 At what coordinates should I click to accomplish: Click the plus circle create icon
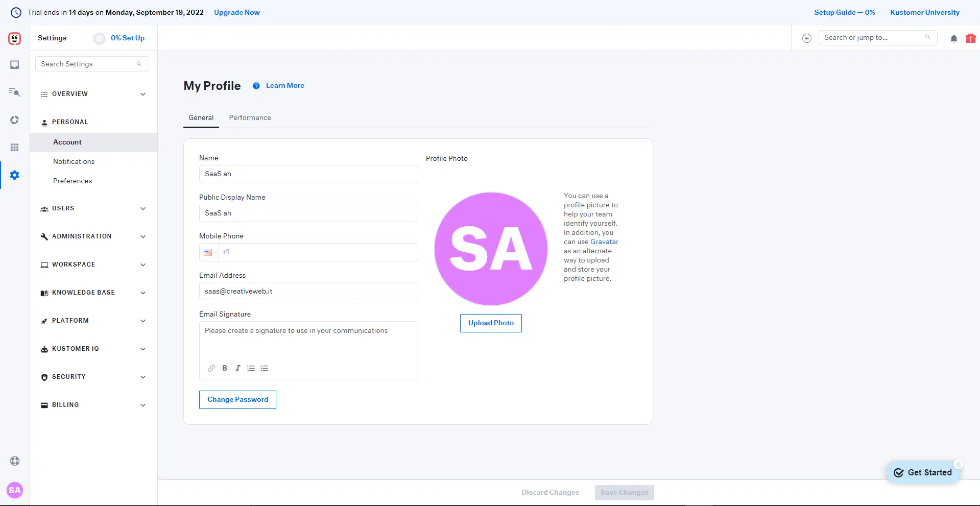point(807,38)
